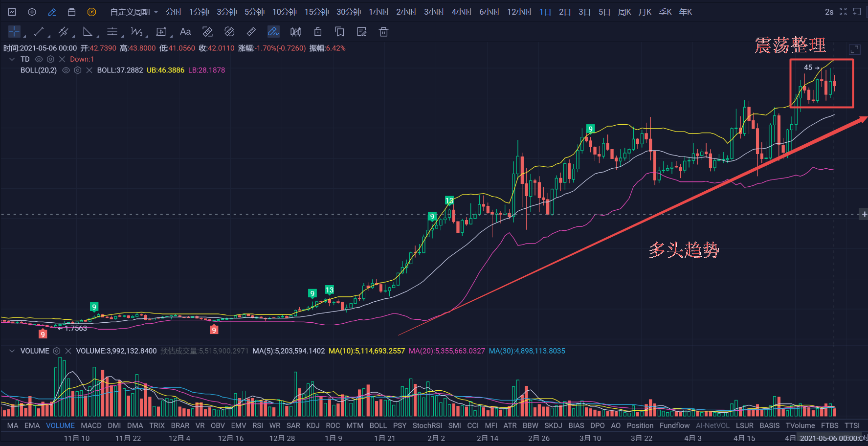
Task: Switch to the 1小时 timeframe
Action: pos(378,12)
